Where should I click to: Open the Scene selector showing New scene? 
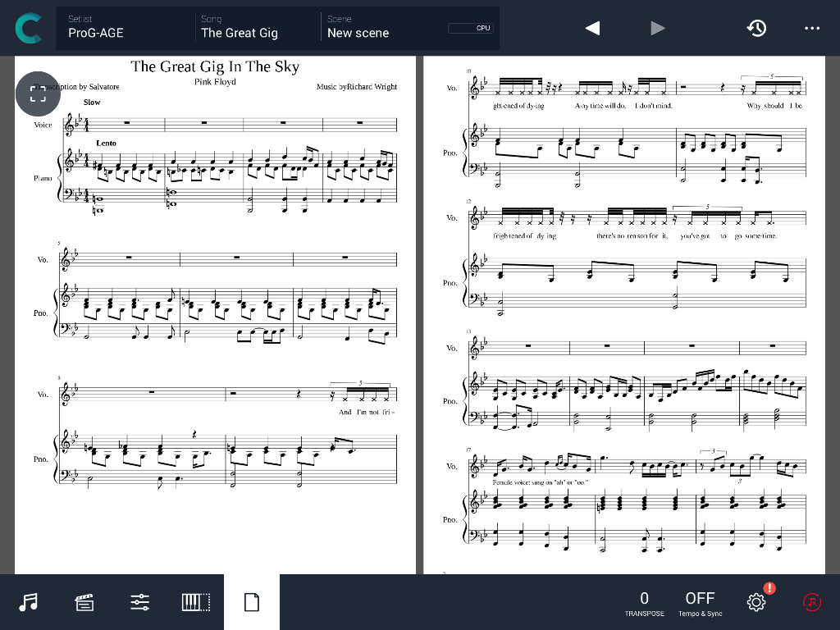384,28
